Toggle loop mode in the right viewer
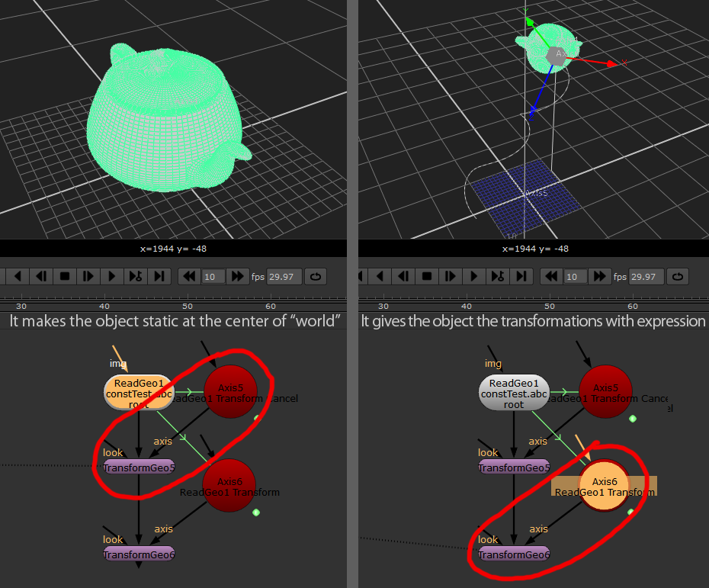 [677, 276]
